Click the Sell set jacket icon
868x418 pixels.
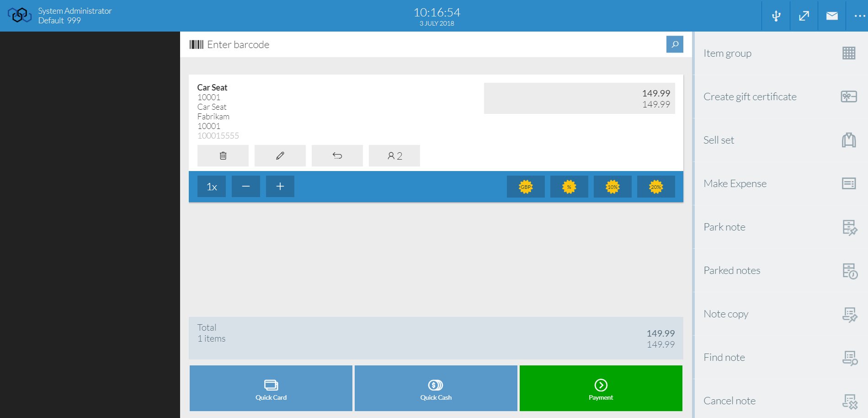[x=849, y=140]
